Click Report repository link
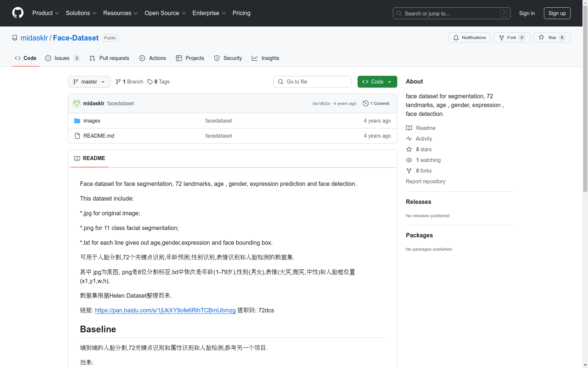588x368 pixels. [x=426, y=181]
